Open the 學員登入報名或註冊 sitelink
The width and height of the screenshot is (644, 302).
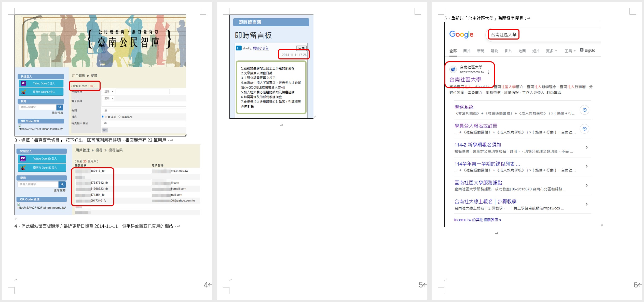tap(476, 126)
